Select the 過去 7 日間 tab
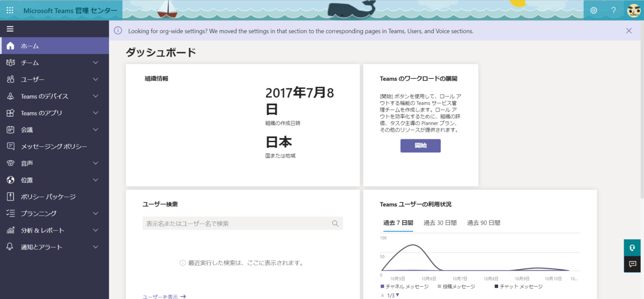Screen dimensions: 644x299 pos(398,223)
